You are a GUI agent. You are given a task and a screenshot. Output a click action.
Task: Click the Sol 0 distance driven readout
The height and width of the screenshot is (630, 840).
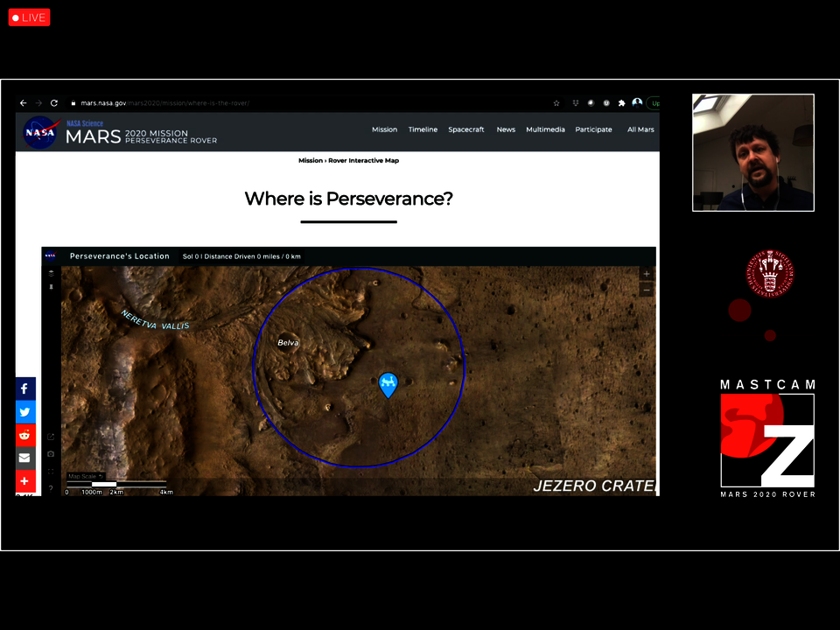tap(241, 256)
